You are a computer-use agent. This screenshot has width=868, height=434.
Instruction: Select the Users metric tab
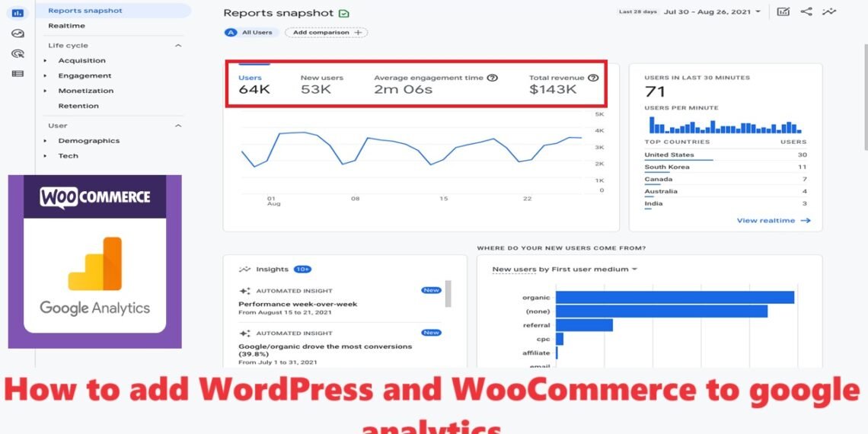tap(254, 84)
